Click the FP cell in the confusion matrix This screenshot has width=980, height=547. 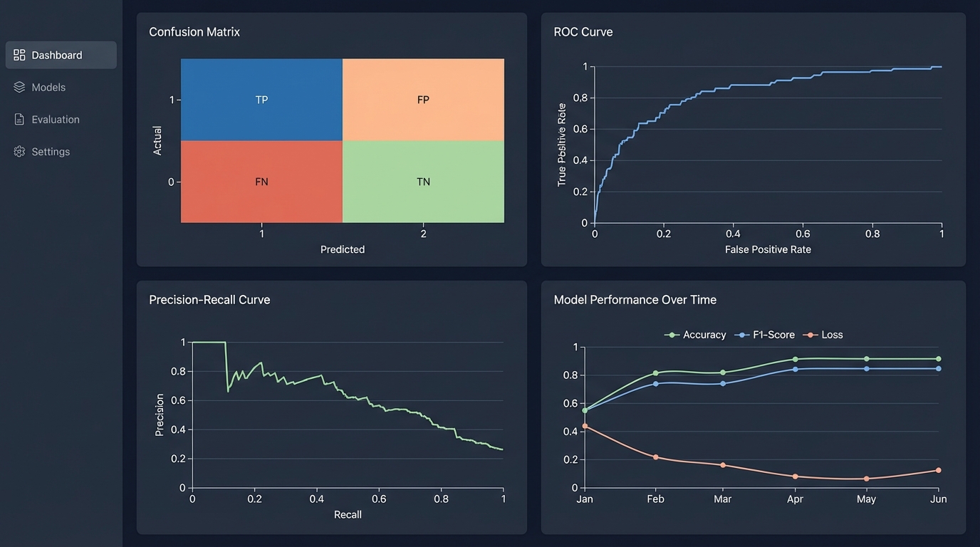tap(423, 100)
